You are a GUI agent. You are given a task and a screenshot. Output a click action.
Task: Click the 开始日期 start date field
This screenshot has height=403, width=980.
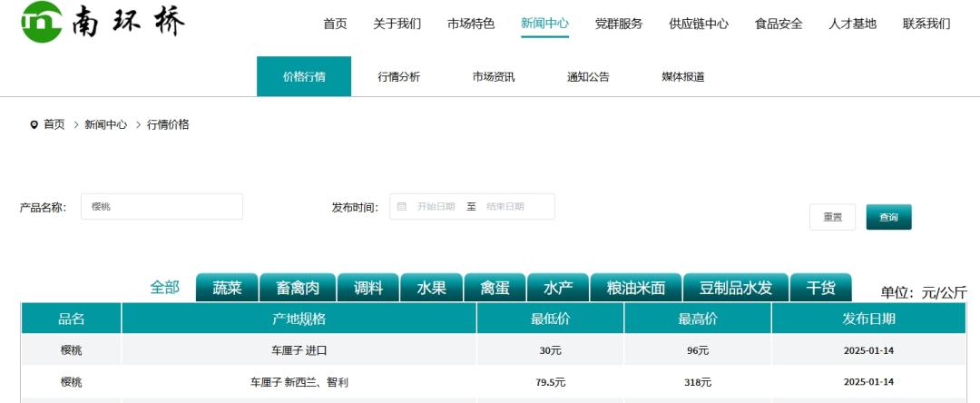pos(436,207)
